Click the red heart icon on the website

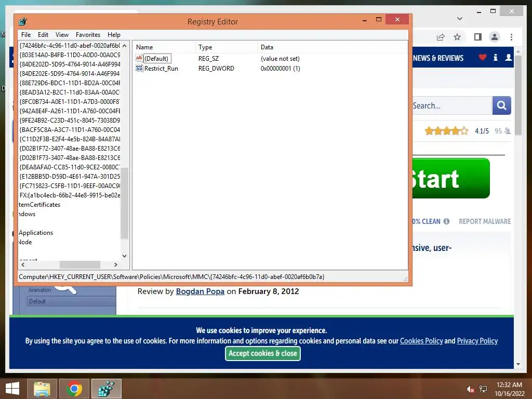coord(482,58)
